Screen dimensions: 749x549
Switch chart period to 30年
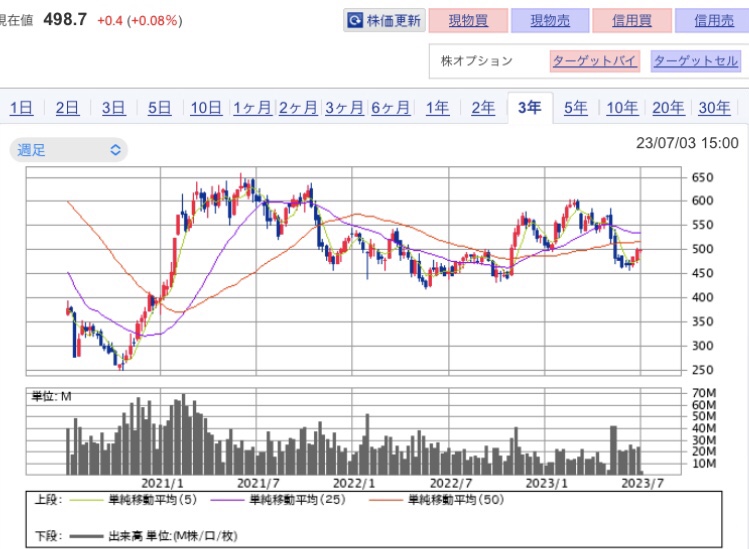tap(714, 108)
